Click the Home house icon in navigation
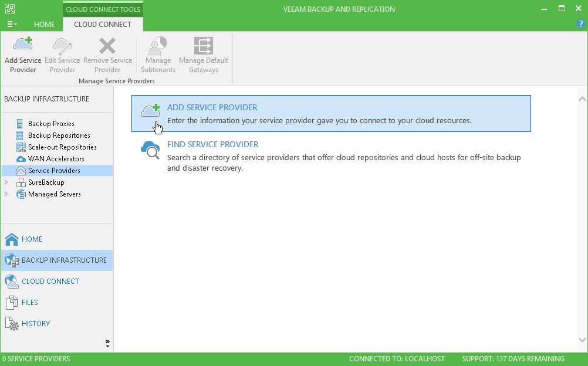Image resolution: width=588 pixels, height=366 pixels. pos(12,239)
